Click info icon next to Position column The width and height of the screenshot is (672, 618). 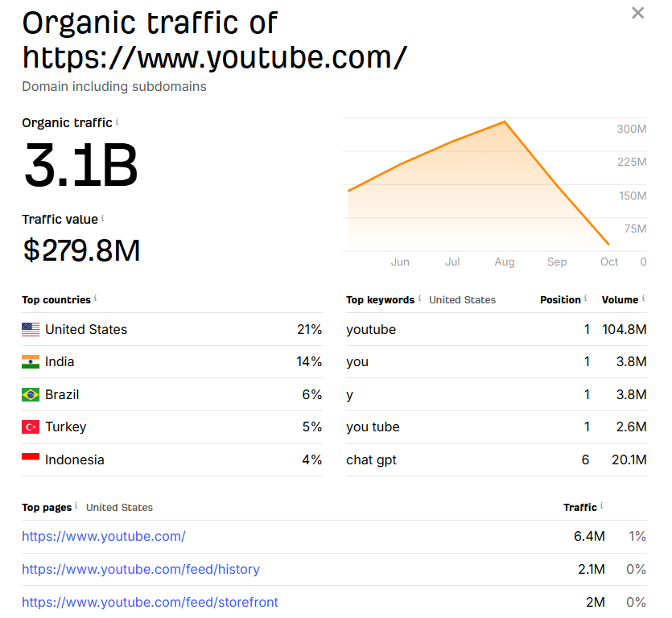click(585, 299)
